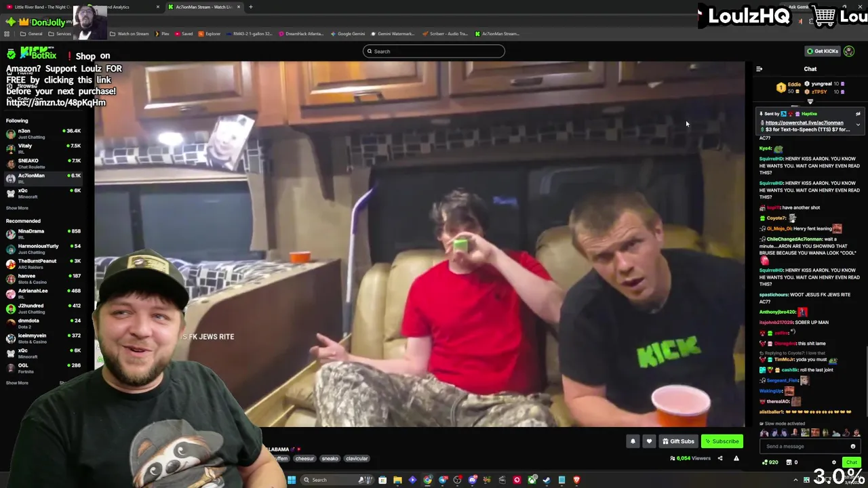Open the Scriberr Audio bookmark
The width and height of the screenshot is (868, 488).
[444, 34]
